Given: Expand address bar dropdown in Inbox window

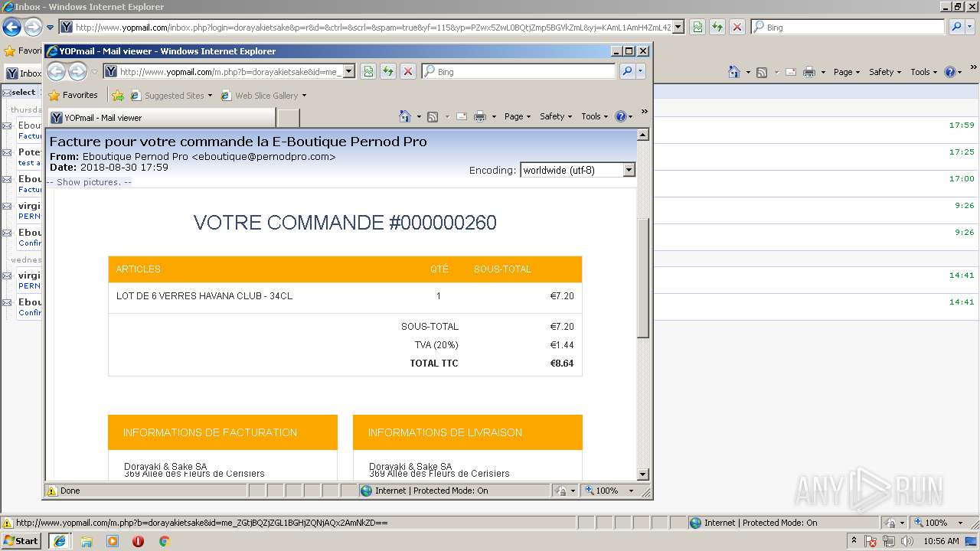Looking at the screenshot, I should pyautogui.click(x=678, y=27).
